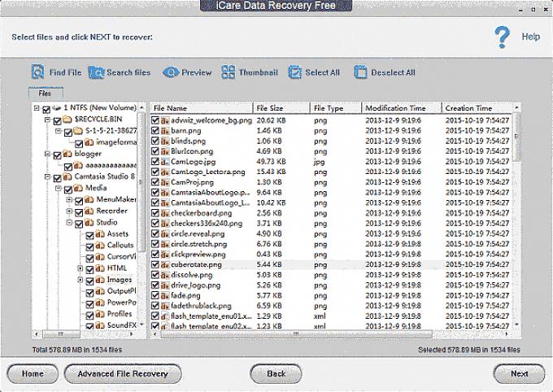Toggle checkbox for CamProj.png

click(155, 182)
